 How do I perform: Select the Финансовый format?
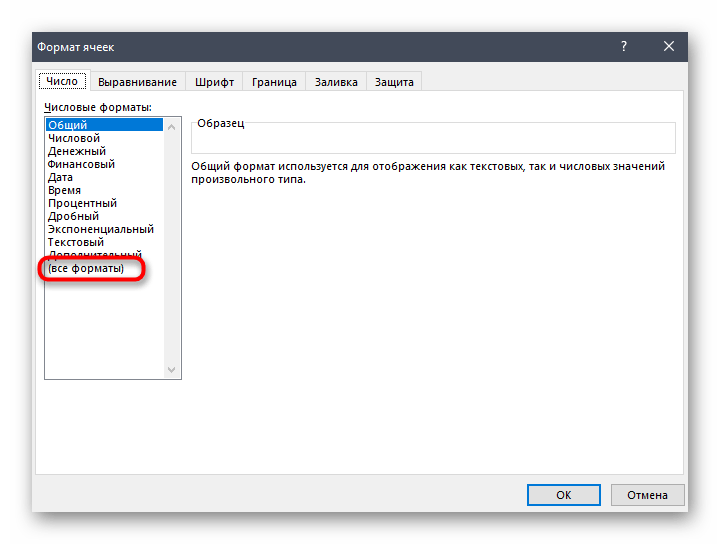tap(104, 164)
